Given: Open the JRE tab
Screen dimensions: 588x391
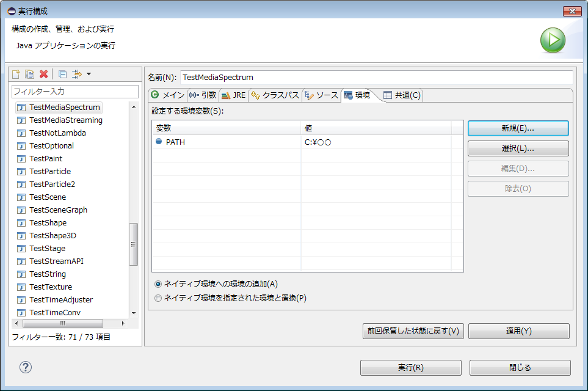Looking at the screenshot, I should coord(233,95).
